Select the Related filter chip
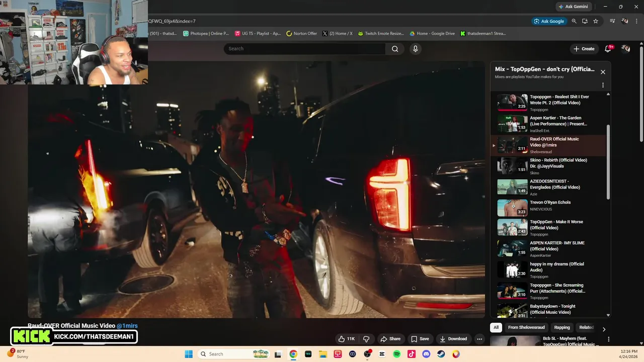Screen dimensions: 644x362 586,327
